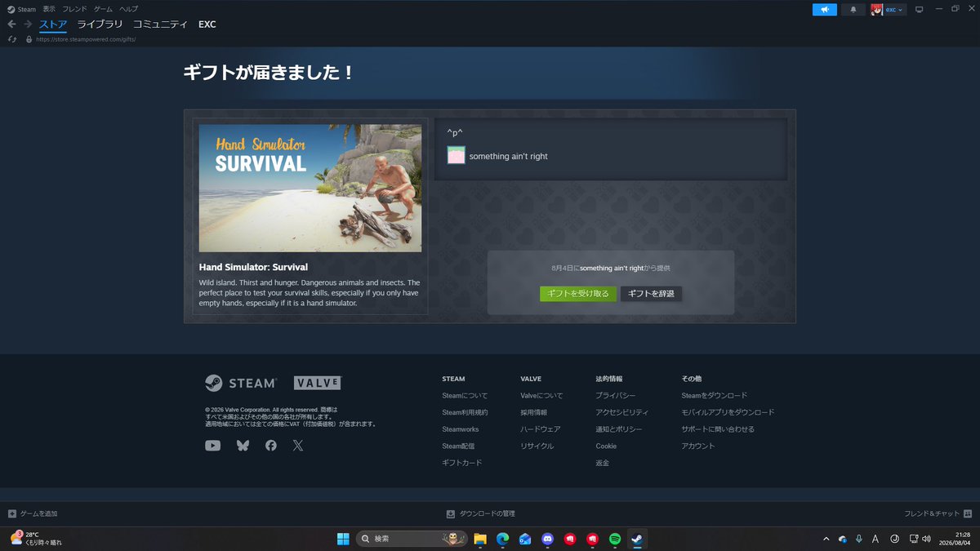Click the Hand Simulator: Survival title

[x=253, y=267]
